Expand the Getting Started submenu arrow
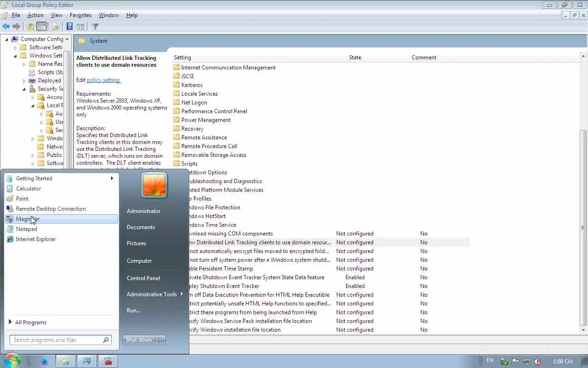Viewport: 588px width, 368px height. click(x=112, y=178)
